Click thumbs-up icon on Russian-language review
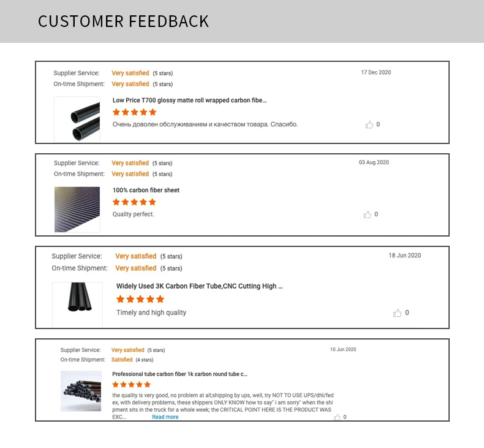The width and height of the screenshot is (484, 448). tap(369, 125)
